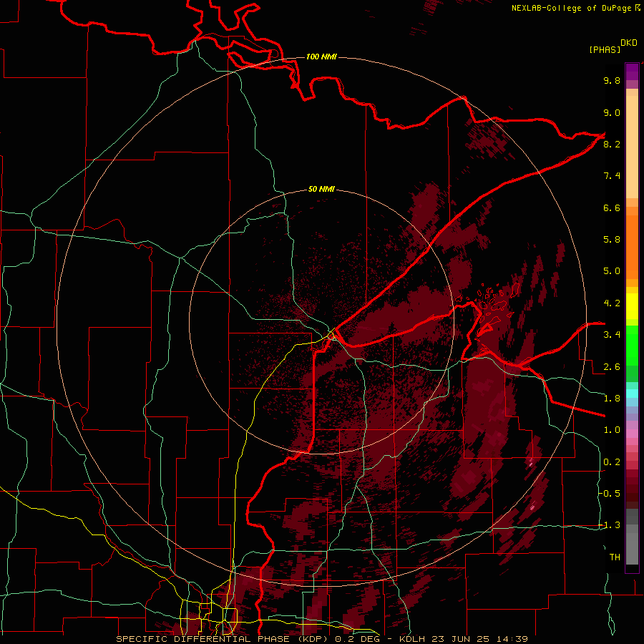Screen dimensions: 644x644
Task: Click the cyan band of color scale
Action: (x=632, y=394)
